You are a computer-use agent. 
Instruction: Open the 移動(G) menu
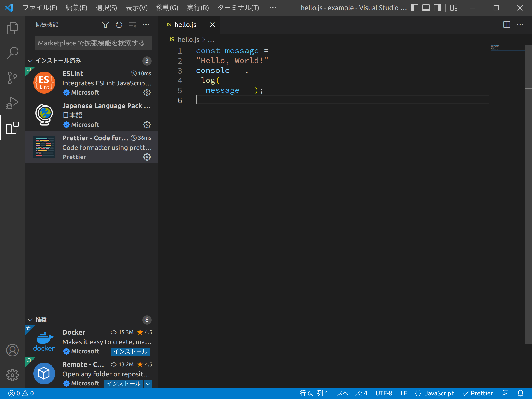(x=167, y=8)
